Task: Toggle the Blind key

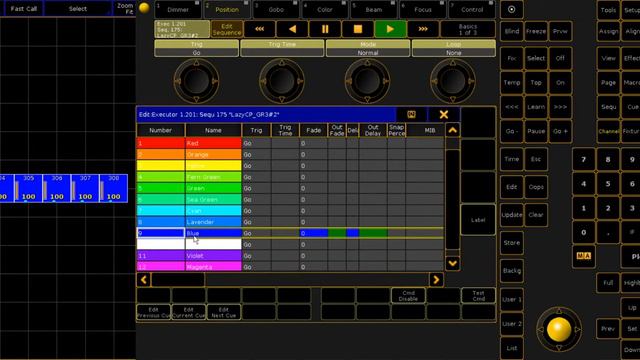Action: (x=511, y=31)
